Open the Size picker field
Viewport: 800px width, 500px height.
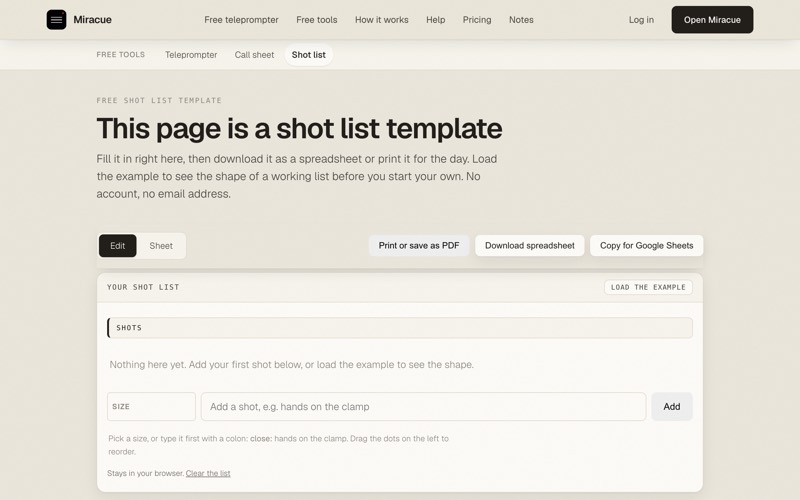[151, 407]
